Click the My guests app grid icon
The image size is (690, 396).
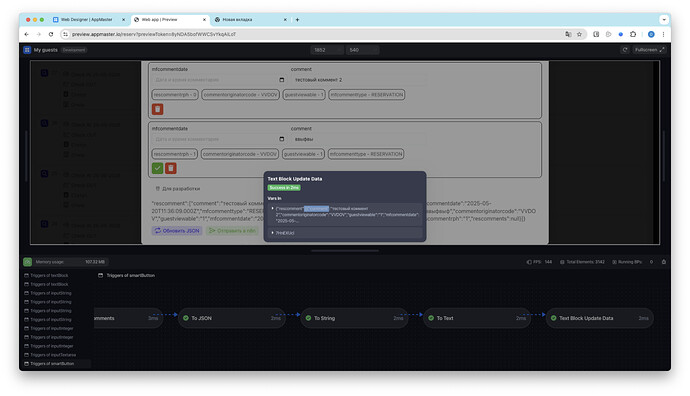click(x=27, y=50)
